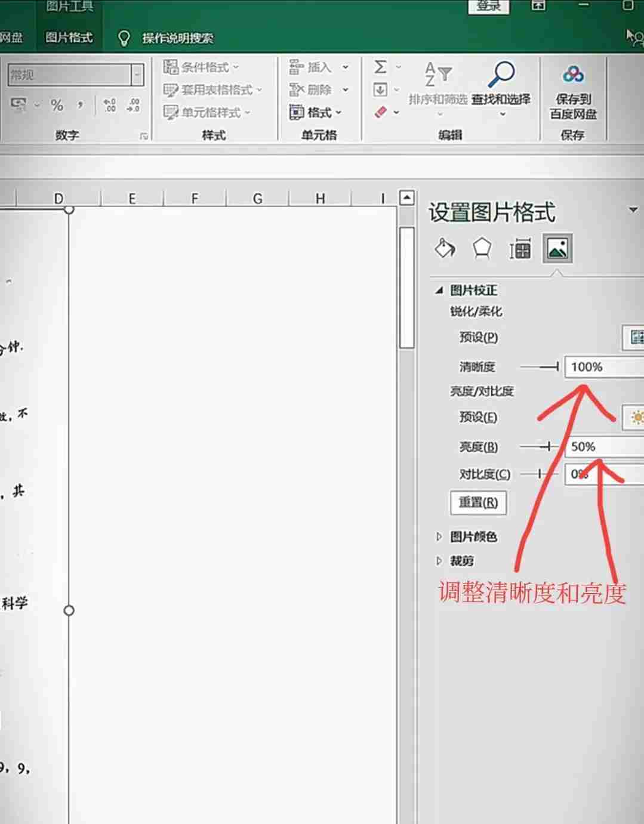
Task: Expand the Crop (裁剪) section
Action: [x=439, y=561]
